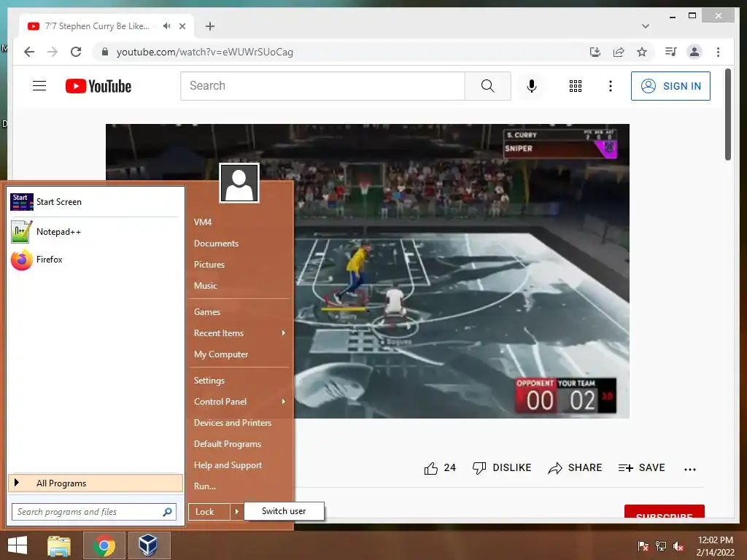Screen dimensions: 747x560
Task: Click the tray volume muted icon
Action: [679, 546]
